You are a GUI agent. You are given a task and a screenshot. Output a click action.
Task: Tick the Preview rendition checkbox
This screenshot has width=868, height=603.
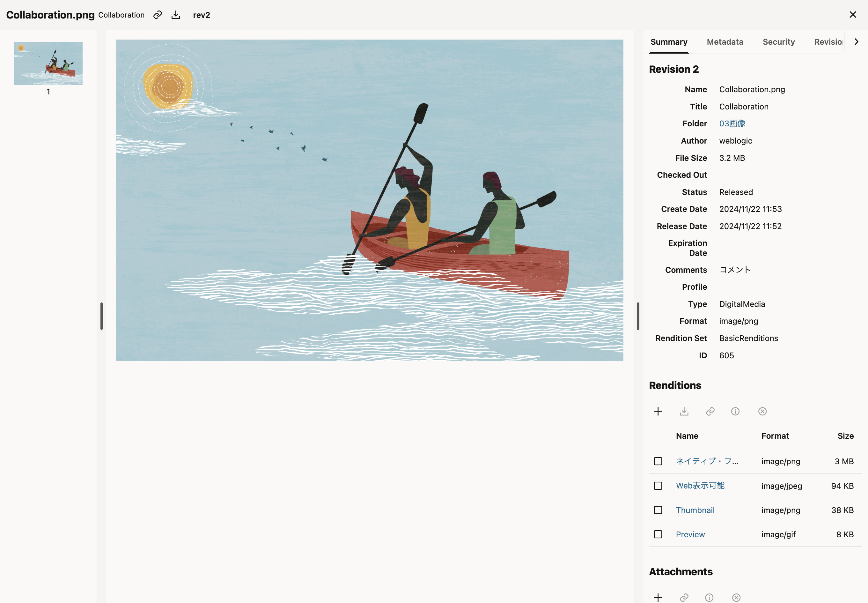pos(658,534)
